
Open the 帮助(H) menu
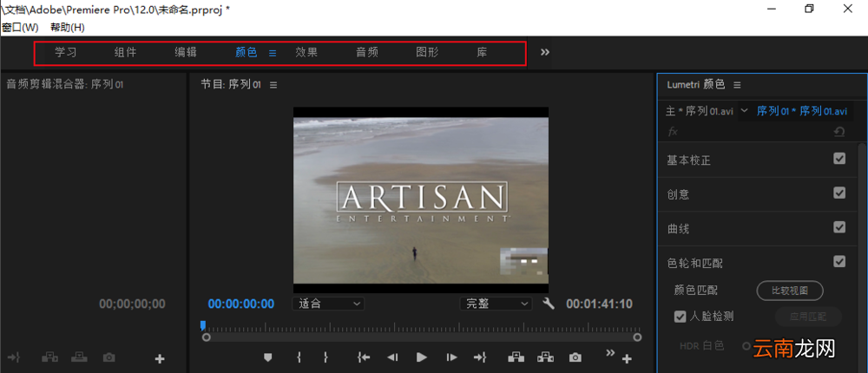(x=67, y=27)
